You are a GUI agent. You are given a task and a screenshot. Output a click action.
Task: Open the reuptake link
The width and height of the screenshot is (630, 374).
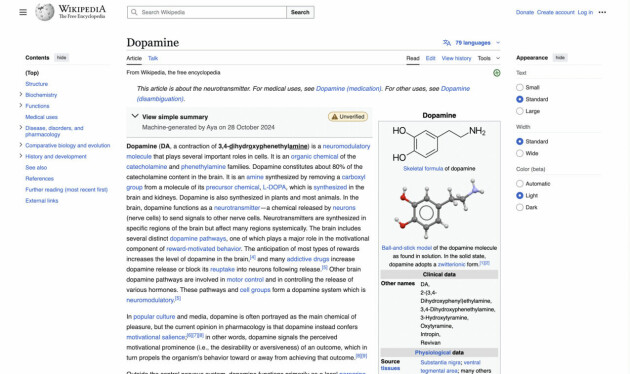pos(222,269)
